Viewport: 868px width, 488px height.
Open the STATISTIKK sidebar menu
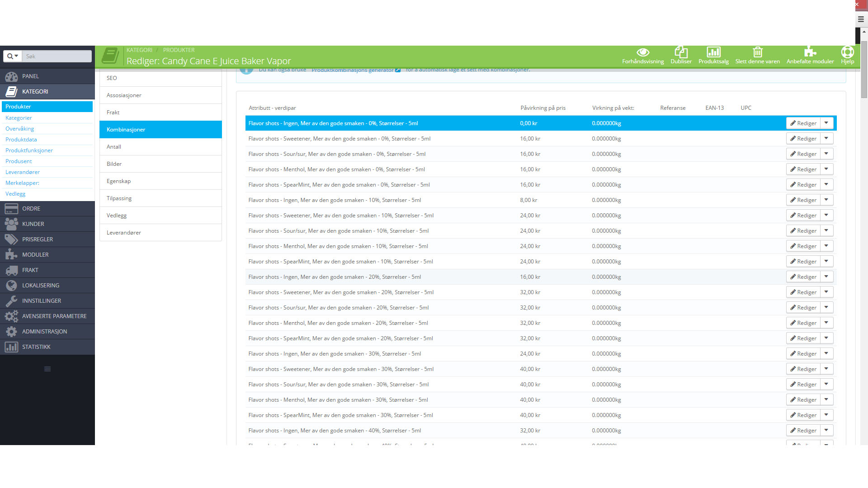(x=36, y=347)
